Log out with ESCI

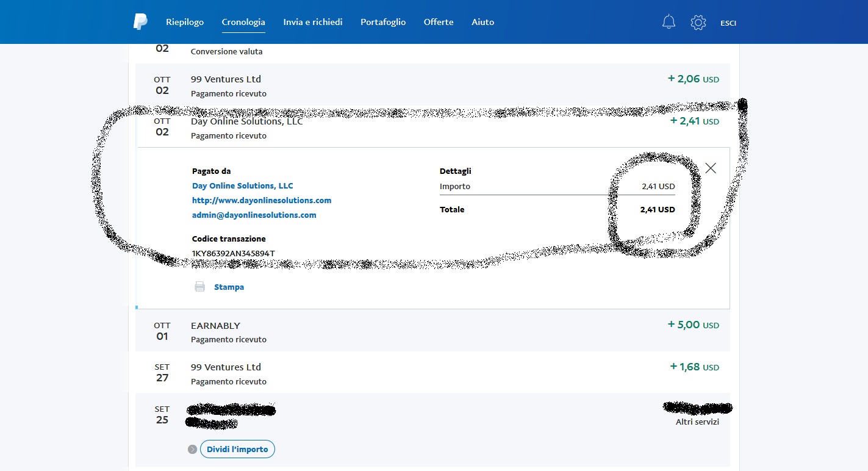[x=728, y=23]
